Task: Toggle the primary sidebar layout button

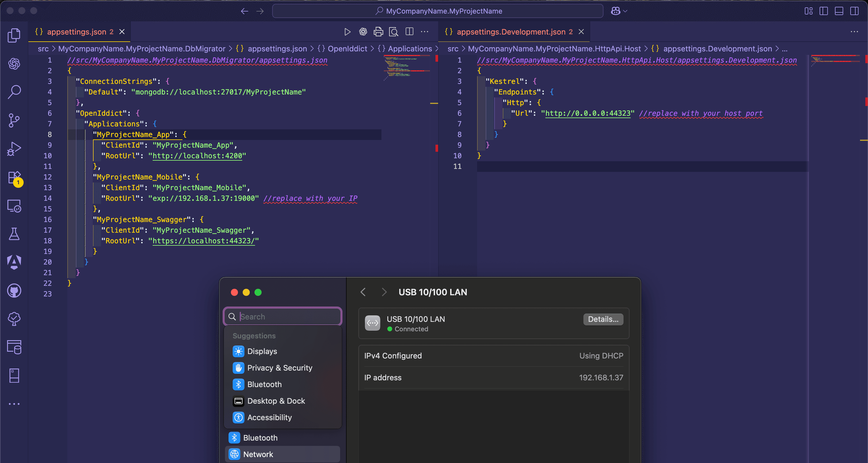Action: tap(823, 11)
